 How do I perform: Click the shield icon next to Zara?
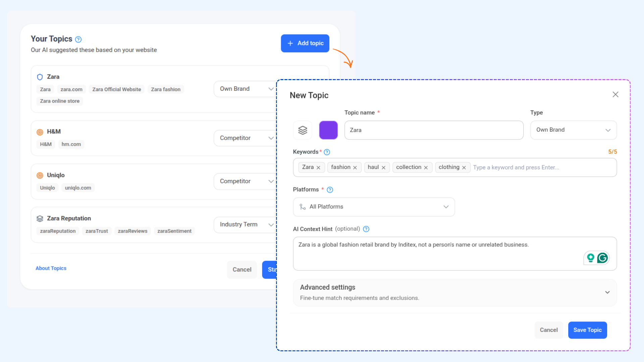40,77
